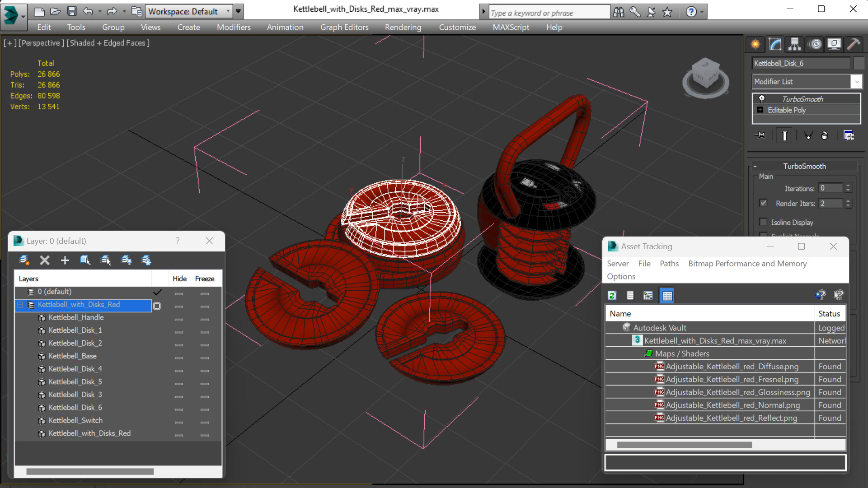This screenshot has width=868, height=488.
Task: Click the Iterations spinner up arrow
Action: click(848, 186)
